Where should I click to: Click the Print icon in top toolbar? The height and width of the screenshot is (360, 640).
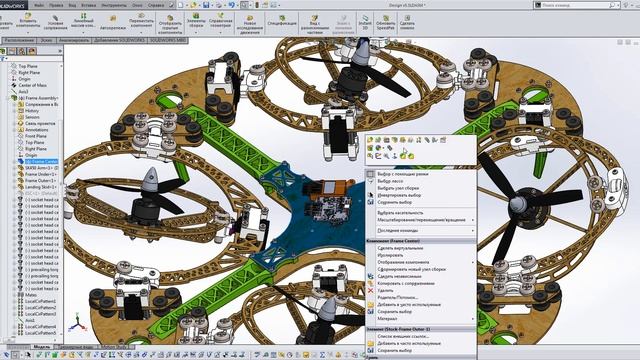point(219,5)
